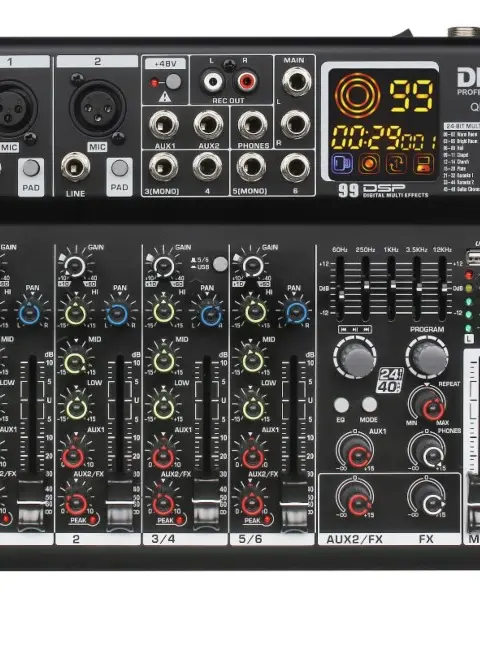480x650 pixels.
Task: Click the channel 2 HI EQ knob
Action: (x=76, y=313)
